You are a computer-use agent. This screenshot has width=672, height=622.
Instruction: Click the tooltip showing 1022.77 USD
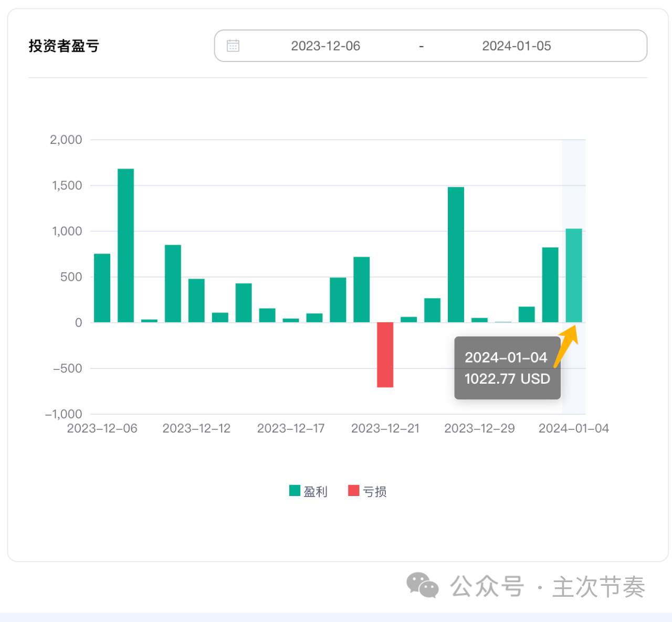pyautogui.click(x=507, y=368)
